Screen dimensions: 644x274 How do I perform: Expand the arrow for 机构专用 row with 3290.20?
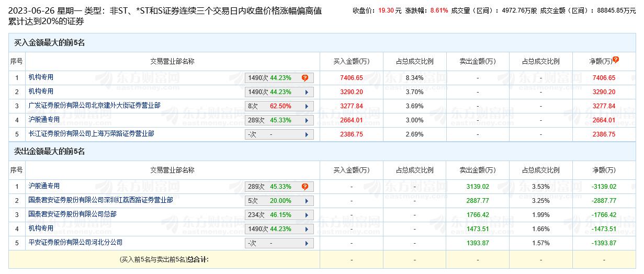tap(306, 92)
